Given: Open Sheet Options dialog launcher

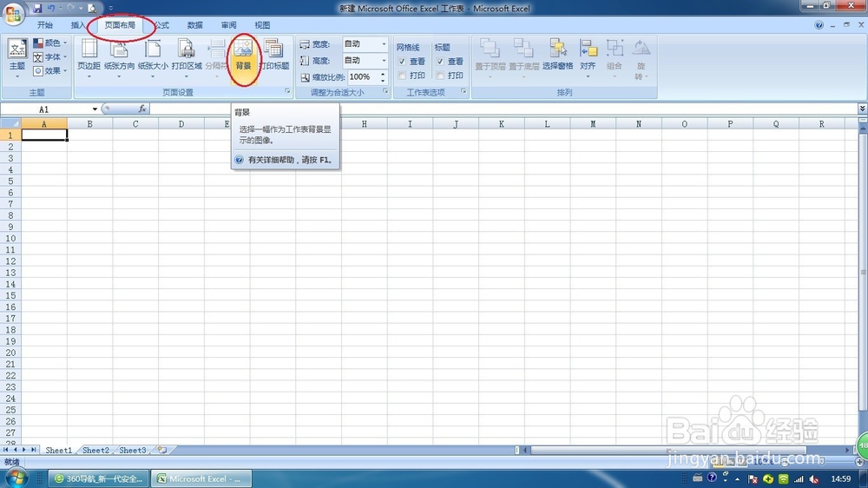Looking at the screenshot, I should pyautogui.click(x=464, y=91).
